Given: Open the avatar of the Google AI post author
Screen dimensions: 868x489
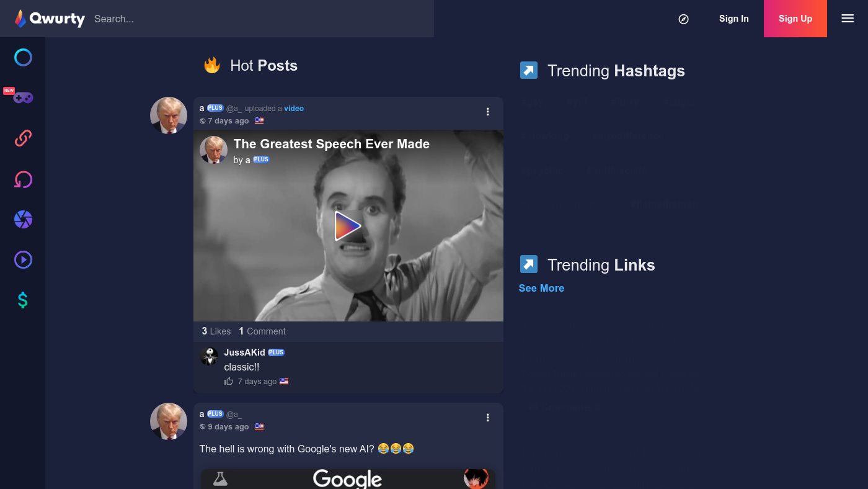Looking at the screenshot, I should [169, 421].
